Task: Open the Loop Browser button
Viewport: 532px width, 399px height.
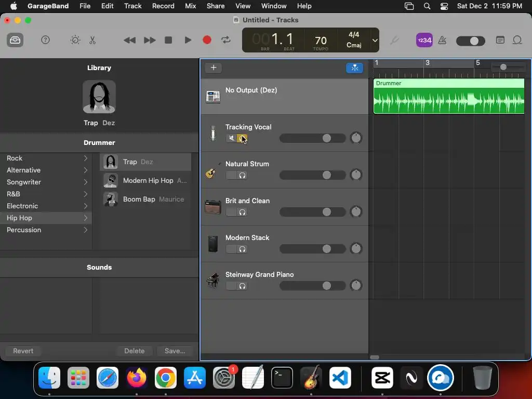Action: coord(517,40)
